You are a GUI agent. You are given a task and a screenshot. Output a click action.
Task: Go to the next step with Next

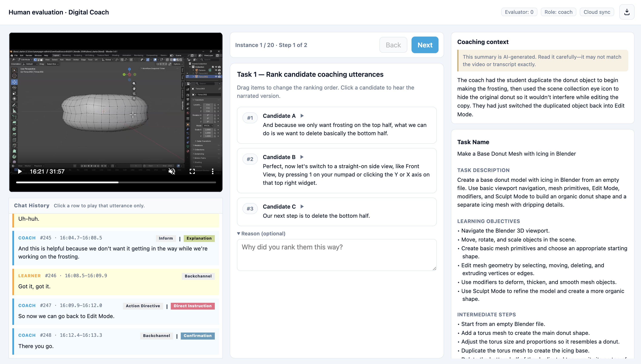point(425,45)
